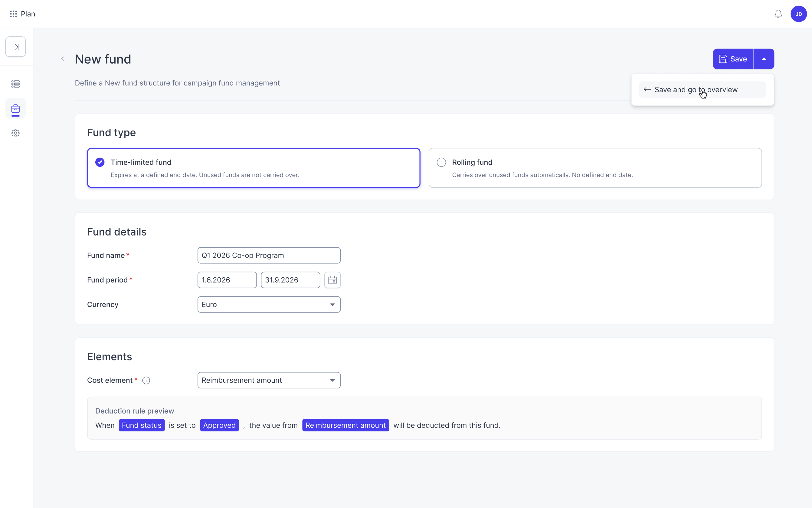Open notifications bell
The image size is (812, 508).
778,14
